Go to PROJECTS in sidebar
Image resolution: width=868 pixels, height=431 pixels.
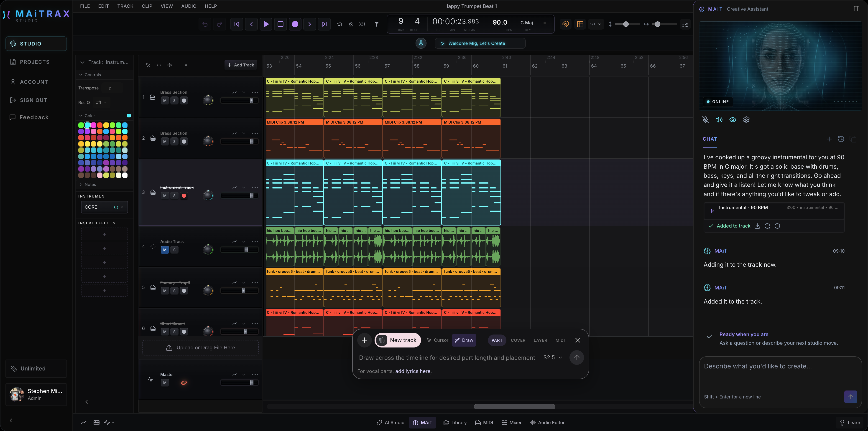(36, 62)
